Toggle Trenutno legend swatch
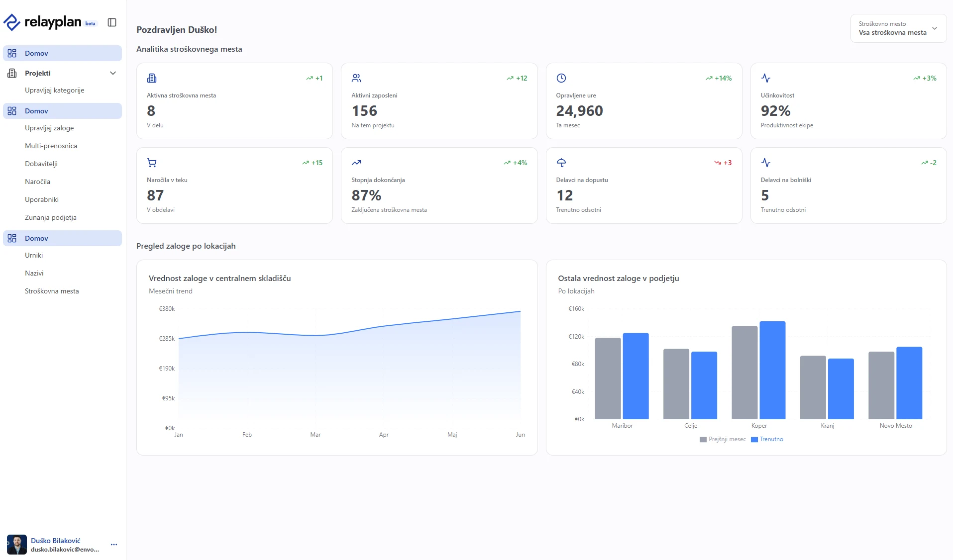This screenshot has height=560, width=953. coord(754,440)
